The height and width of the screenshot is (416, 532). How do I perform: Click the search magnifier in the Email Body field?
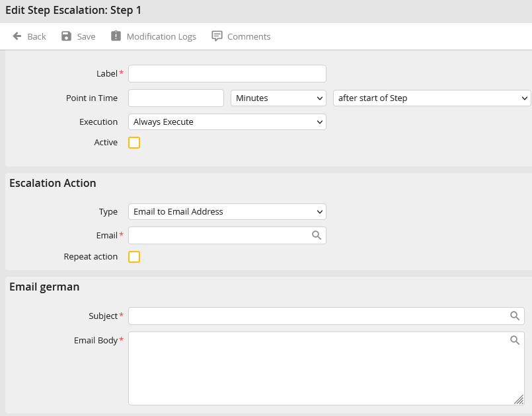[x=515, y=340]
